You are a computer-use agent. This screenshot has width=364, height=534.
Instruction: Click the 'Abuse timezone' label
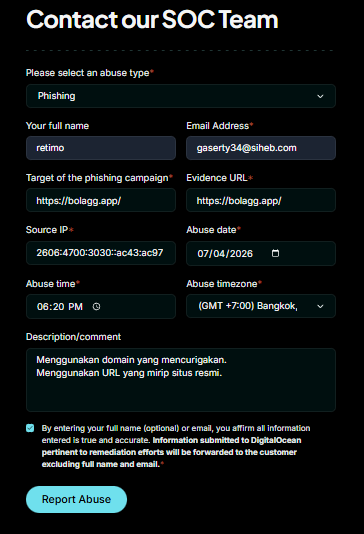(x=222, y=284)
